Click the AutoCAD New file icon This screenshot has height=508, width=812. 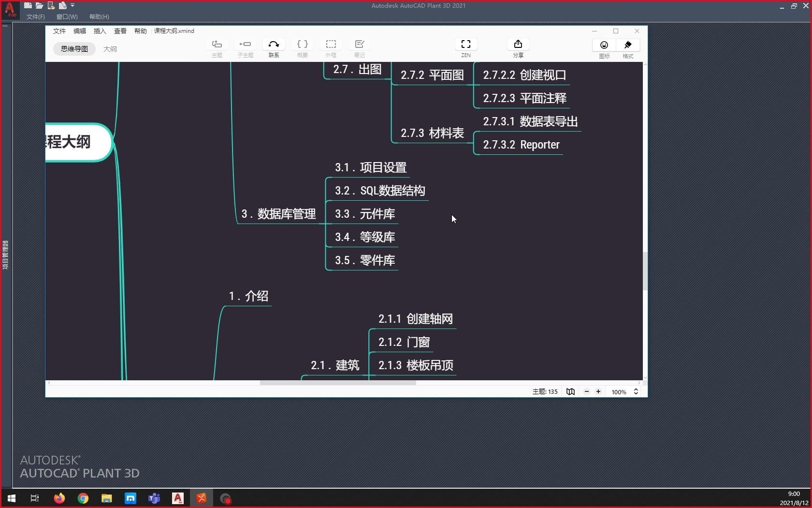tap(28, 5)
